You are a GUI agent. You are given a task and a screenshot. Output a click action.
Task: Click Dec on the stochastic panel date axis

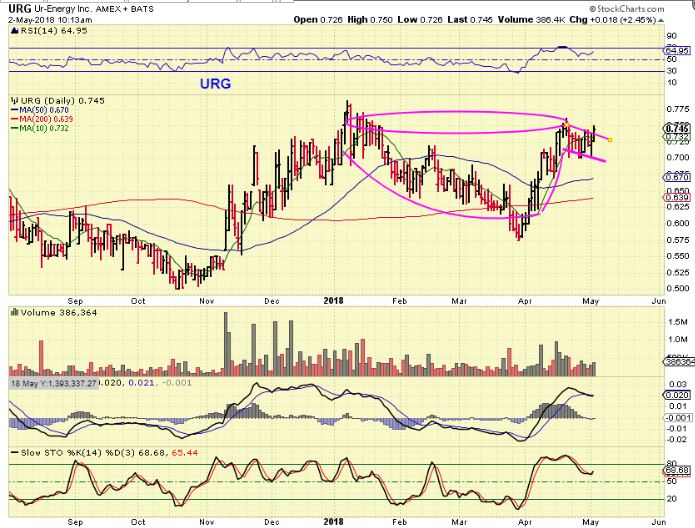[272, 522]
